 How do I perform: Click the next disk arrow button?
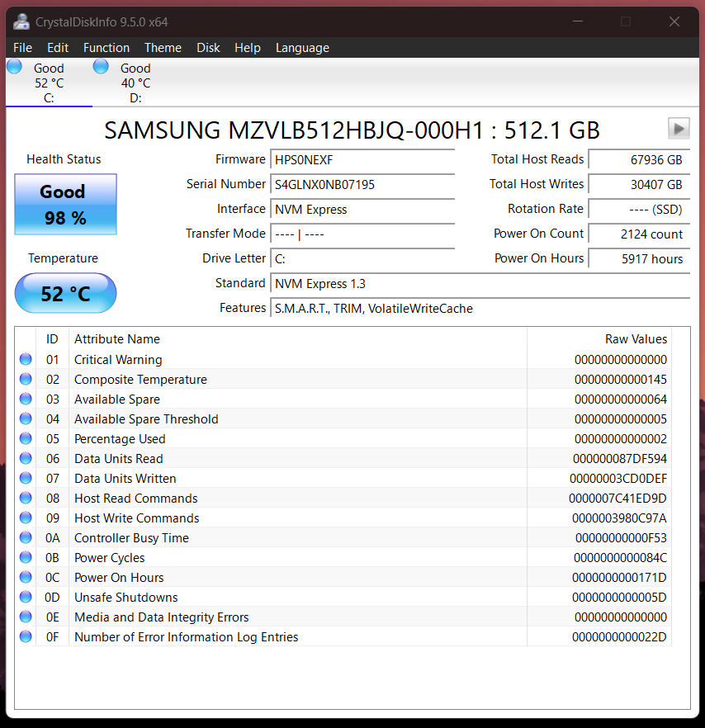point(679,129)
